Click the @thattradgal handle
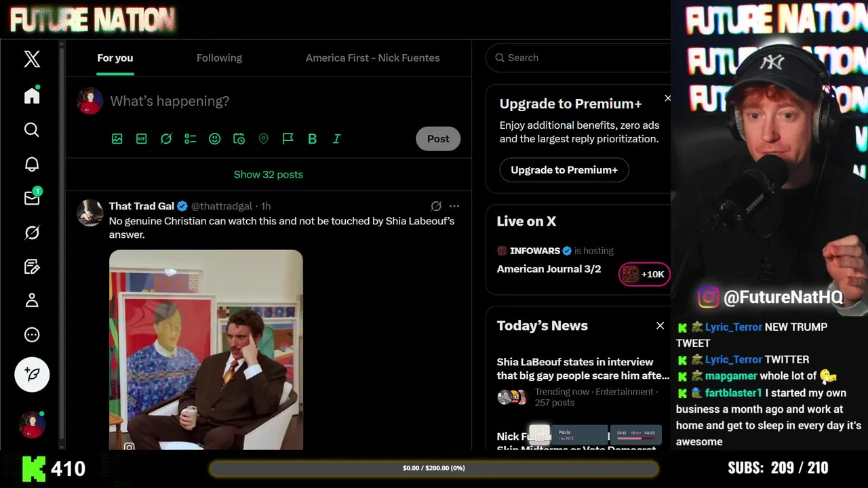Screen dimensions: 868x488 [x=222, y=206]
